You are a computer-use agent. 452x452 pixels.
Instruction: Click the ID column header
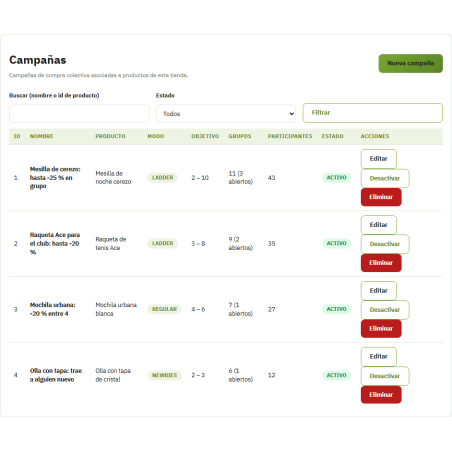tap(17, 136)
